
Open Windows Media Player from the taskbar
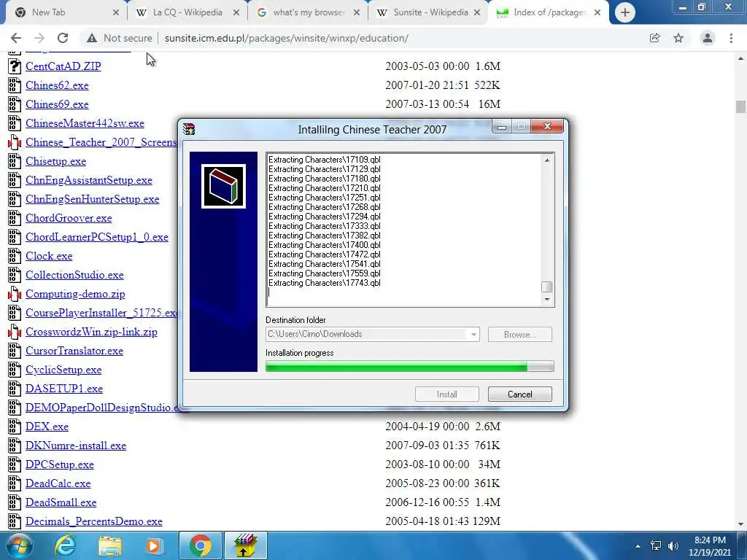coord(153,545)
